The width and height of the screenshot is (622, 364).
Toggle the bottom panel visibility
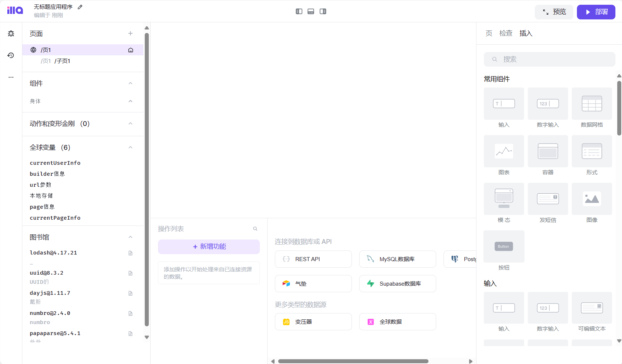311,11
